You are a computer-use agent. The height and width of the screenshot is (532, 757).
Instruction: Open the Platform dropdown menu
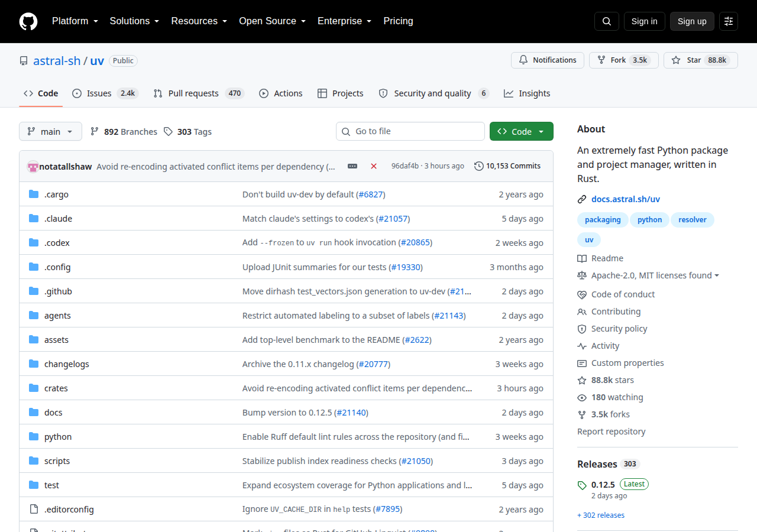pyautogui.click(x=75, y=21)
